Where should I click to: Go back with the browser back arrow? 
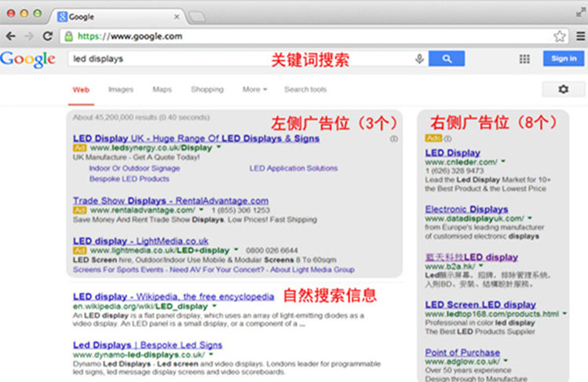click(x=10, y=36)
